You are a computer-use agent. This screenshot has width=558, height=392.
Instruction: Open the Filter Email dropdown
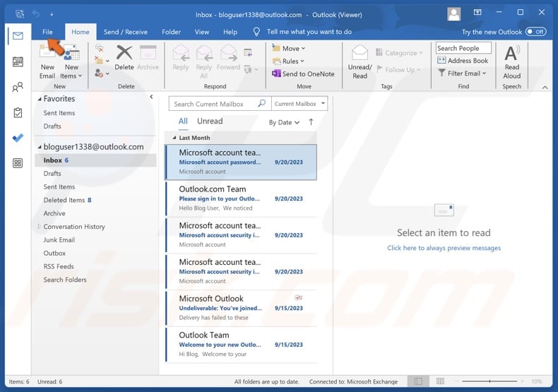(x=462, y=73)
